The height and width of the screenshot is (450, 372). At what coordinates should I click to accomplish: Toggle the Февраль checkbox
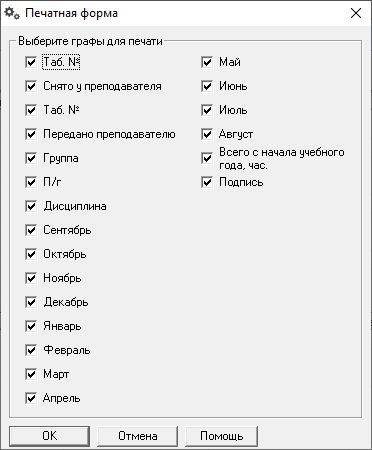(31, 350)
